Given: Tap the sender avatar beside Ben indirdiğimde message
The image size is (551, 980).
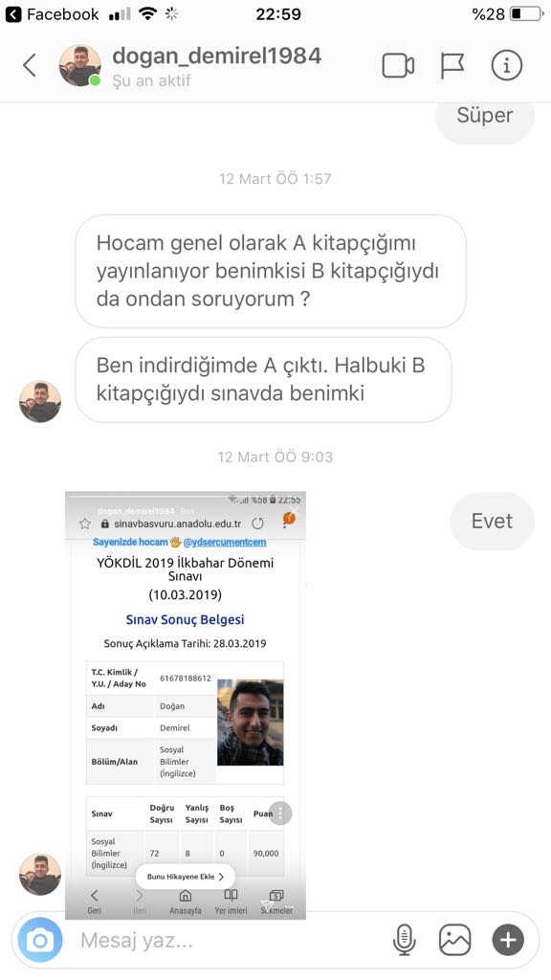Looking at the screenshot, I should pyautogui.click(x=40, y=402).
